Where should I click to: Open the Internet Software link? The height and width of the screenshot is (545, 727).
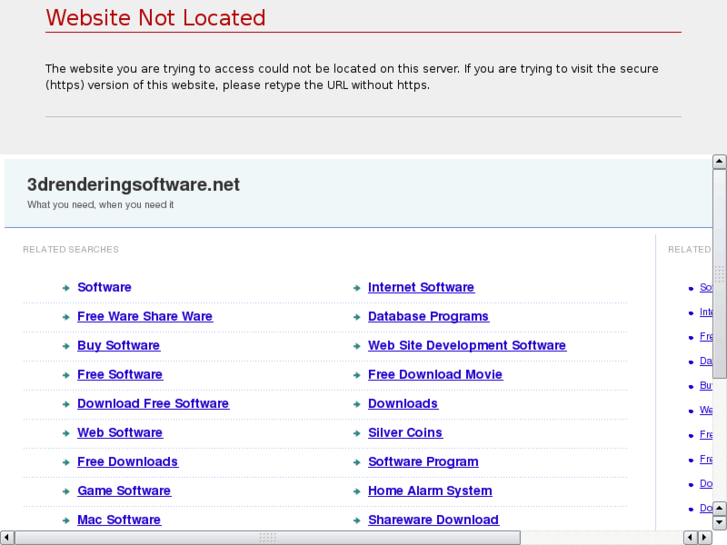pyautogui.click(x=421, y=288)
